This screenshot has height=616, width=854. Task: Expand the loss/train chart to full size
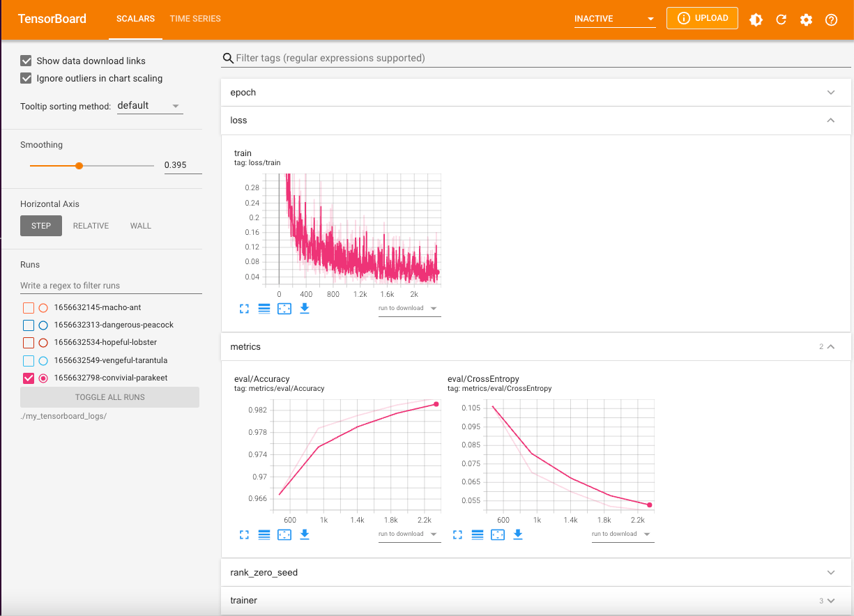[x=244, y=309]
